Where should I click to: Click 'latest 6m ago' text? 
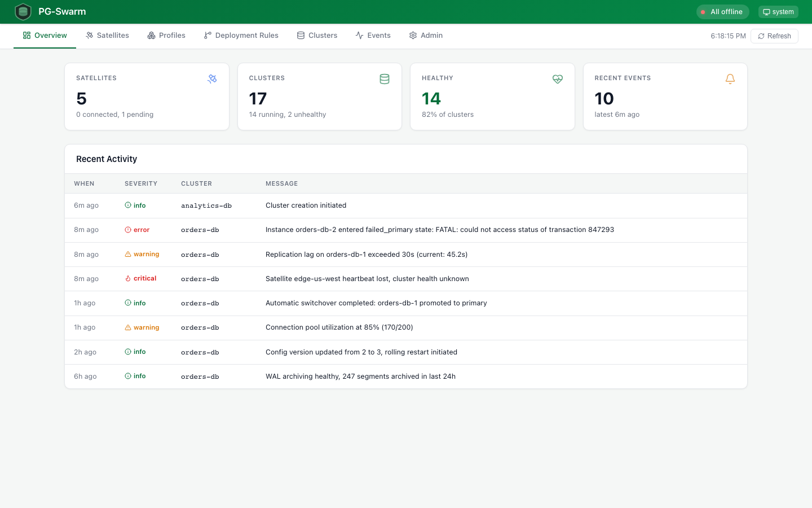(617, 115)
